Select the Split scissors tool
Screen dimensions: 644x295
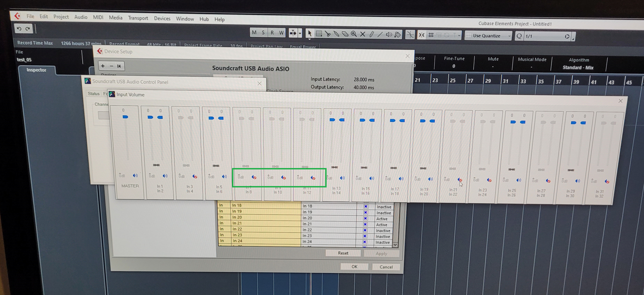(328, 34)
